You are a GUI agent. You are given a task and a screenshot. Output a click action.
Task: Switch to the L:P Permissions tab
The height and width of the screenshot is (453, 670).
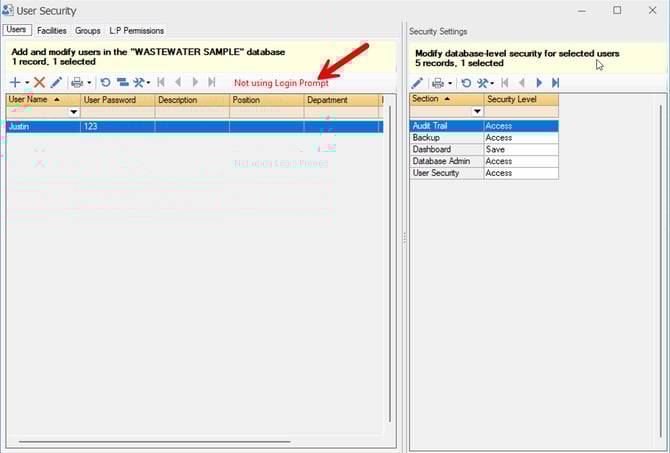pos(137,31)
